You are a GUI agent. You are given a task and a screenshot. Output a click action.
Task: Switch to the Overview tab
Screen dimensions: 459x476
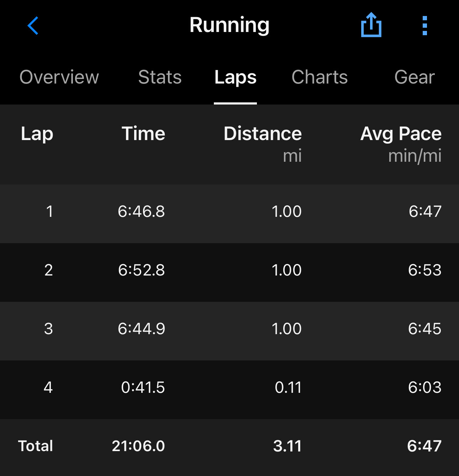tap(59, 77)
